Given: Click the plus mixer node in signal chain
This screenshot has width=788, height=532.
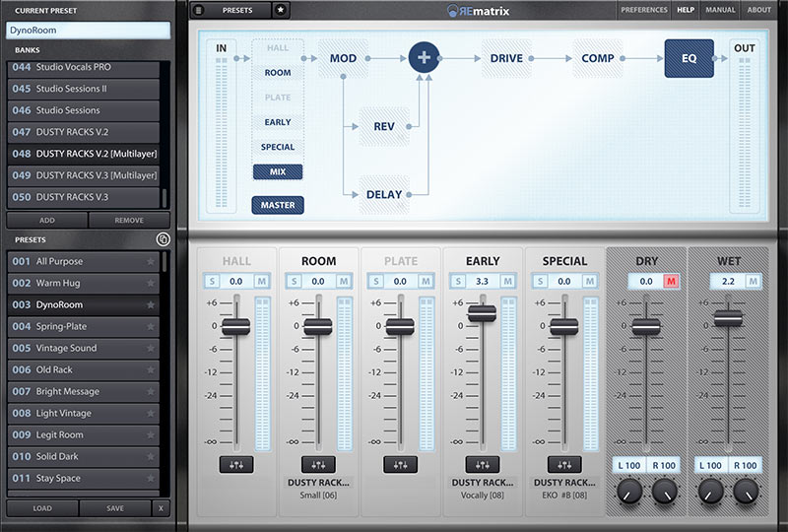Looking at the screenshot, I should coord(424,58).
